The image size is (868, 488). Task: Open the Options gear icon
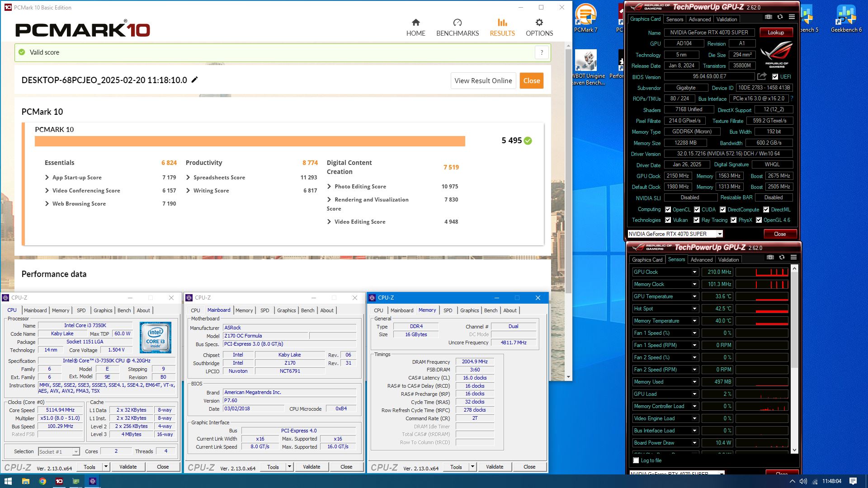(x=539, y=23)
